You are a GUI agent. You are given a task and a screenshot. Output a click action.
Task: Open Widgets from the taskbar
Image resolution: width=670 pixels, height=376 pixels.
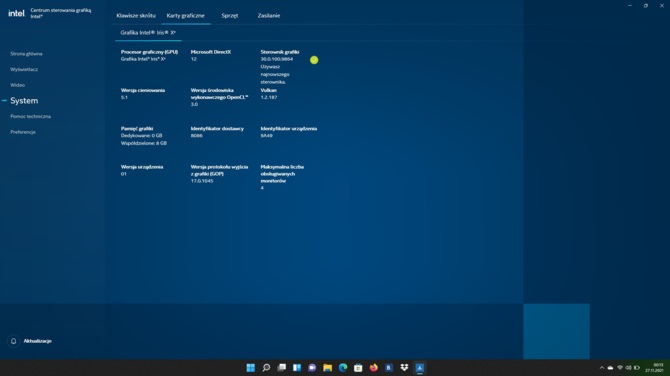click(297, 367)
